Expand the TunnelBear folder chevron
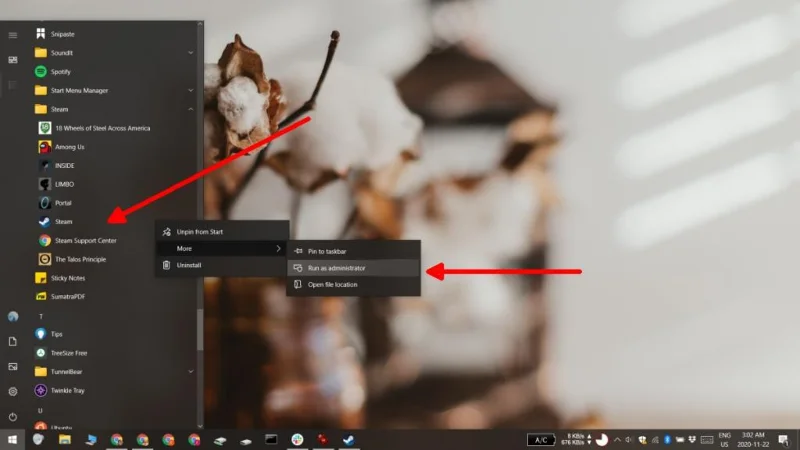Screen dimensions: 800x450 [190, 371]
